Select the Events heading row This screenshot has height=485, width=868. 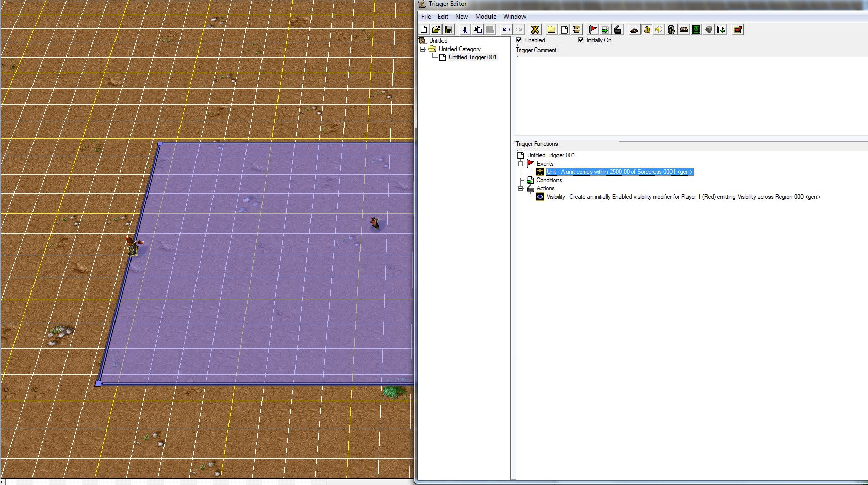click(x=545, y=164)
